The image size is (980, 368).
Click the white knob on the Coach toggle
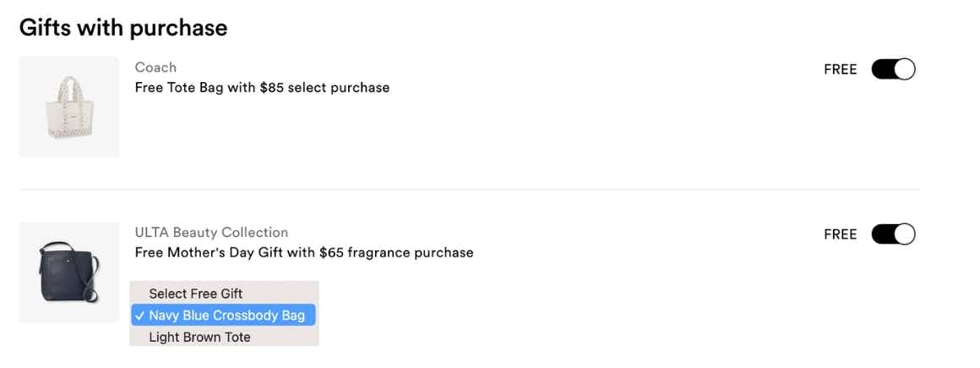point(904,69)
